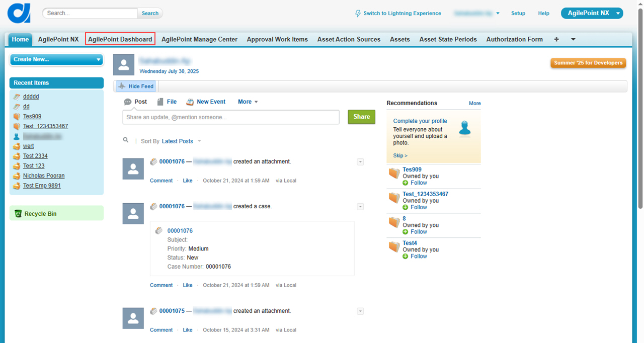Click the Recycle Bin icon
The image size is (644, 343).
pos(18,214)
